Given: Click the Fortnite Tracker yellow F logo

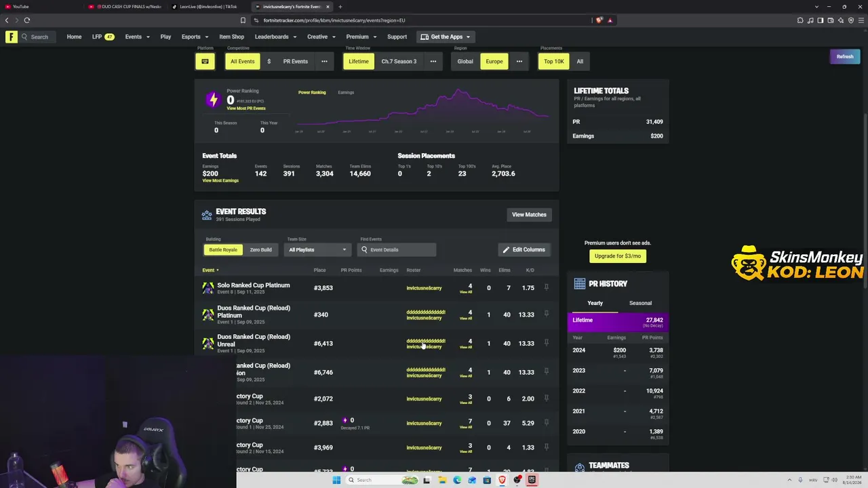Looking at the screenshot, I should (x=12, y=37).
